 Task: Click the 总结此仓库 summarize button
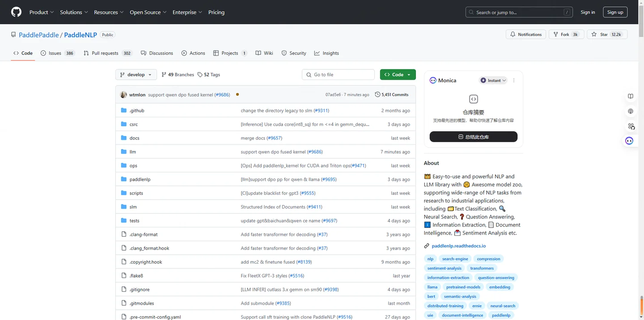[474, 137]
